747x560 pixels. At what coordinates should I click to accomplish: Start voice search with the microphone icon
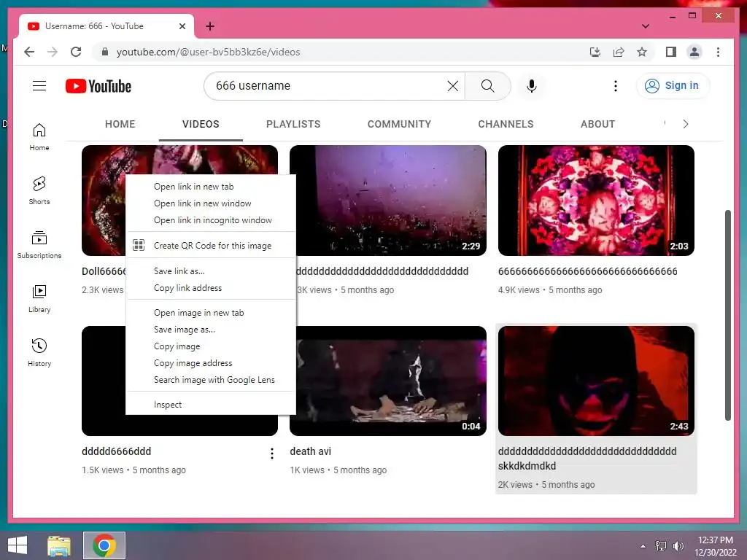[x=532, y=86]
